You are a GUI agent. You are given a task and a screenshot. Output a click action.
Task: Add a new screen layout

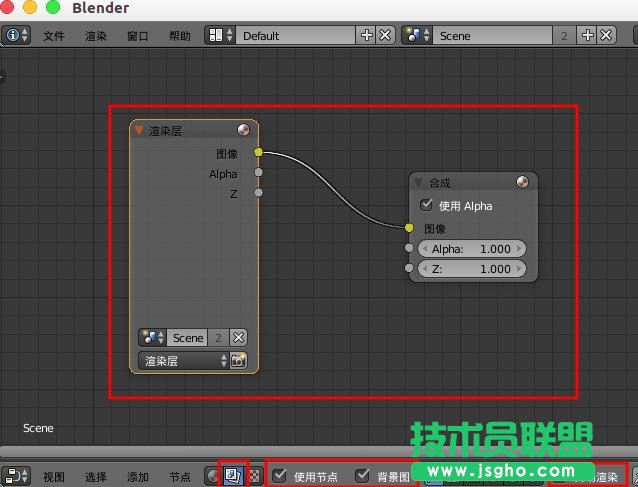[366, 35]
